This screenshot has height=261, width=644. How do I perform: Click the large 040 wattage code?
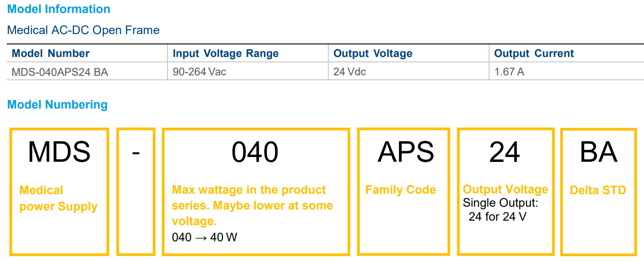(x=255, y=152)
